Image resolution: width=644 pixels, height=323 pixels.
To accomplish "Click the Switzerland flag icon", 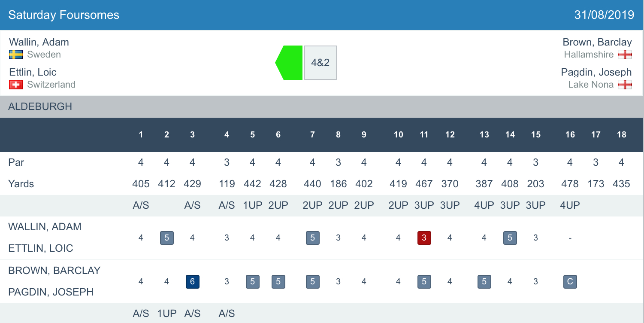I will [16, 85].
